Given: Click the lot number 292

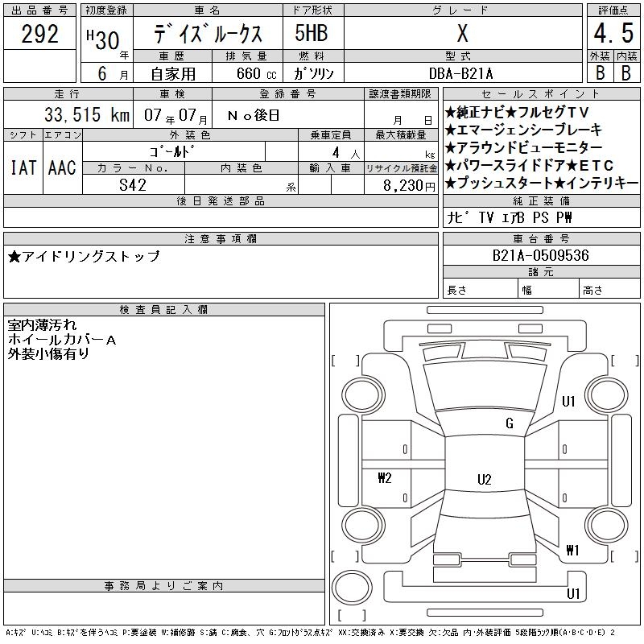Looking at the screenshot, I should tap(40, 34).
